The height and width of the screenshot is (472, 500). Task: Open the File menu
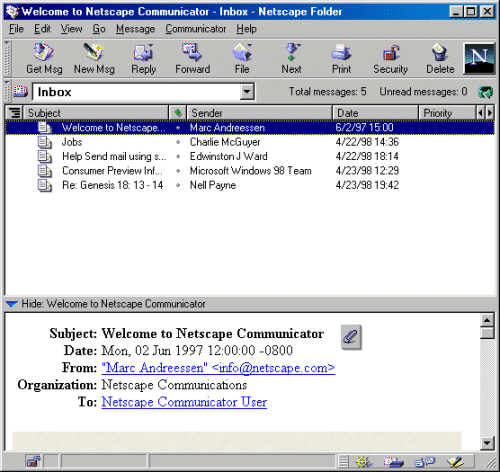pos(16,29)
